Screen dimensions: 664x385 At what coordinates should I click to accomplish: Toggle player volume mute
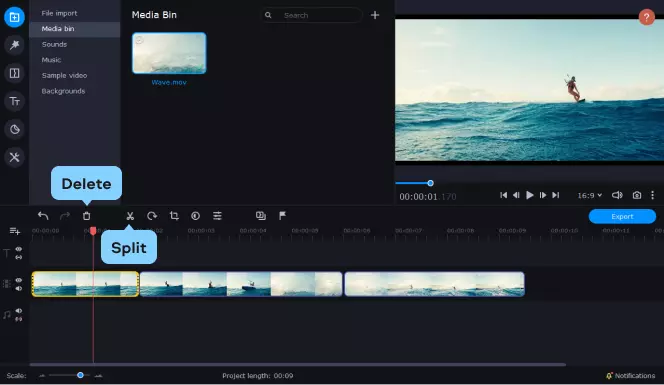617,195
